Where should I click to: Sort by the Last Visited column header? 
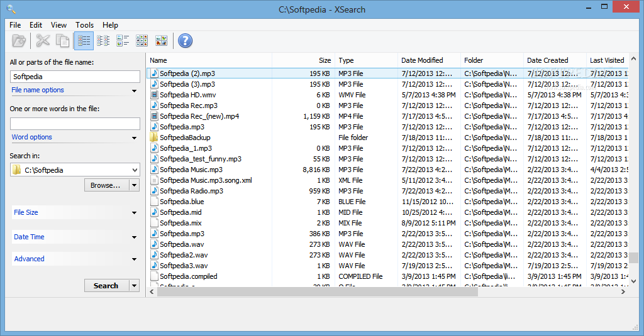pyautogui.click(x=607, y=60)
